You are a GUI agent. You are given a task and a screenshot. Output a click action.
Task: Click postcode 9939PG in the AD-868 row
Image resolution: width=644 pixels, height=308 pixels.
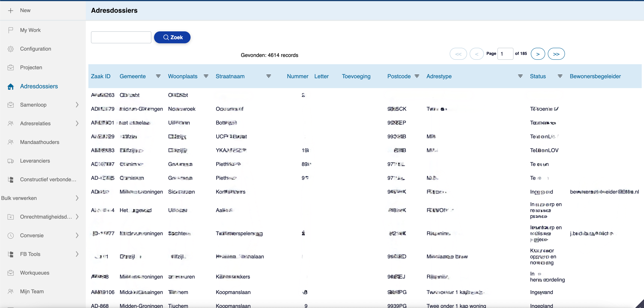397,306
